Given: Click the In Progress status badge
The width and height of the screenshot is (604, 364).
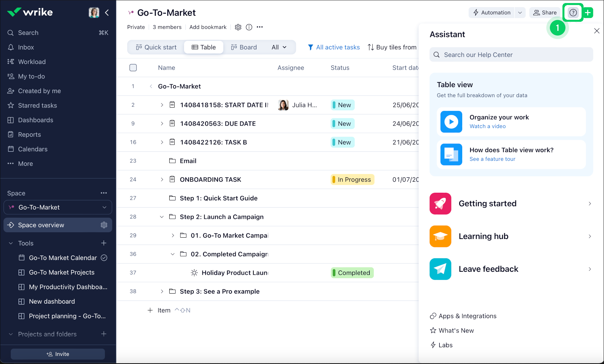Looking at the screenshot, I should [x=352, y=180].
